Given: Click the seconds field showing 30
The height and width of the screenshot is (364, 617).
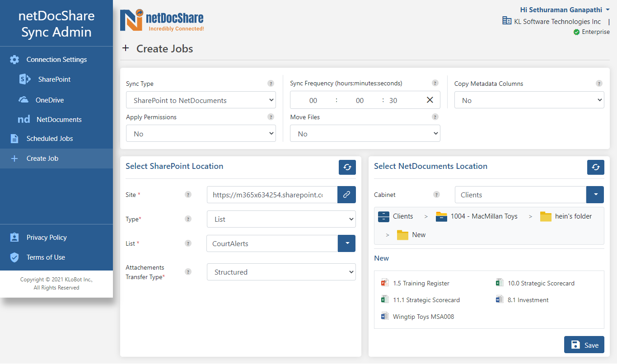Looking at the screenshot, I should (x=393, y=100).
